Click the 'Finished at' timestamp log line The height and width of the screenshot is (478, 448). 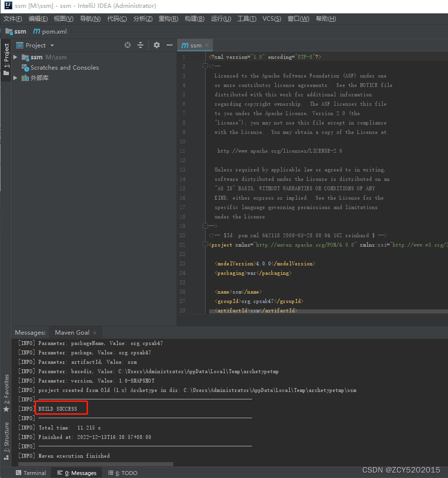(95, 437)
